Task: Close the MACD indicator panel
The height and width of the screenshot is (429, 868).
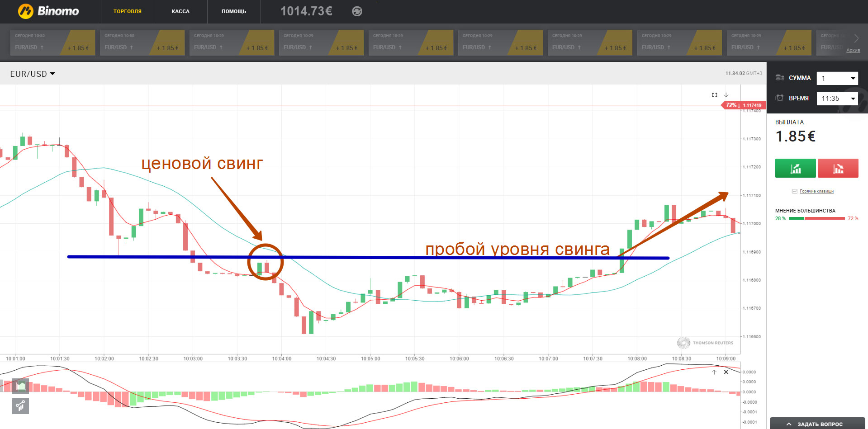Action: pos(726,372)
